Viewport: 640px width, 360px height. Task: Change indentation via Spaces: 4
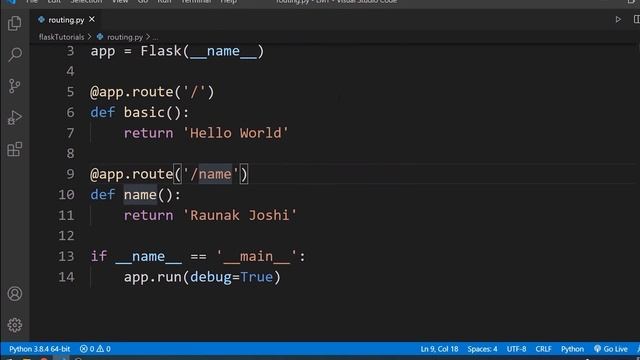coord(482,349)
